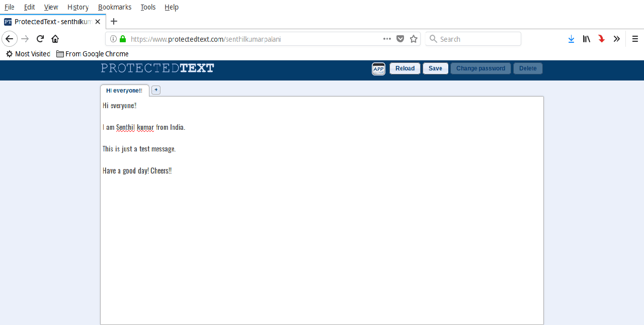644x325 pixels.
Task: Bookmark this page with the star icon
Action: (x=414, y=39)
